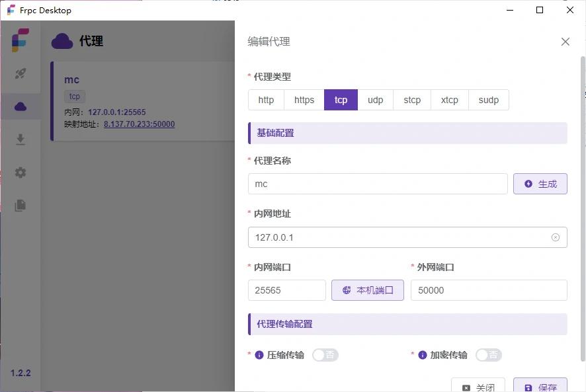Screen dimensions: 586x392
Task: Click the drawer's vertical scrollbar
Action: point(582,198)
